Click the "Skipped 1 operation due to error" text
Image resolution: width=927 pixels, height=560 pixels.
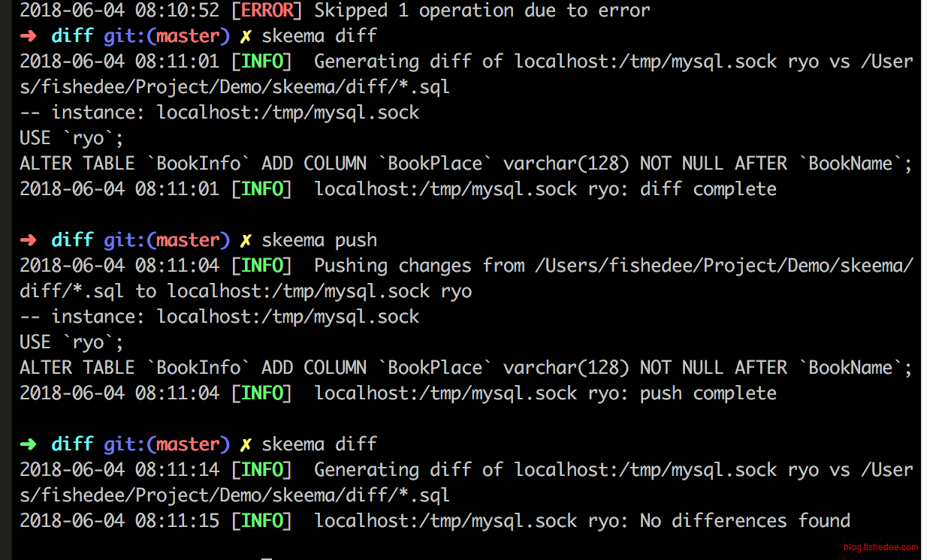tap(482, 11)
